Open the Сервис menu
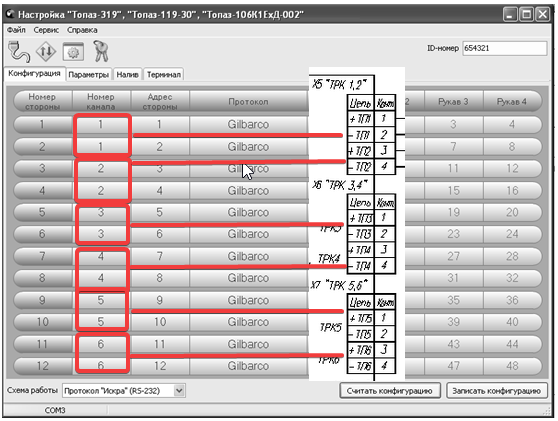Screen dimensions: 558x421 (x=46, y=30)
